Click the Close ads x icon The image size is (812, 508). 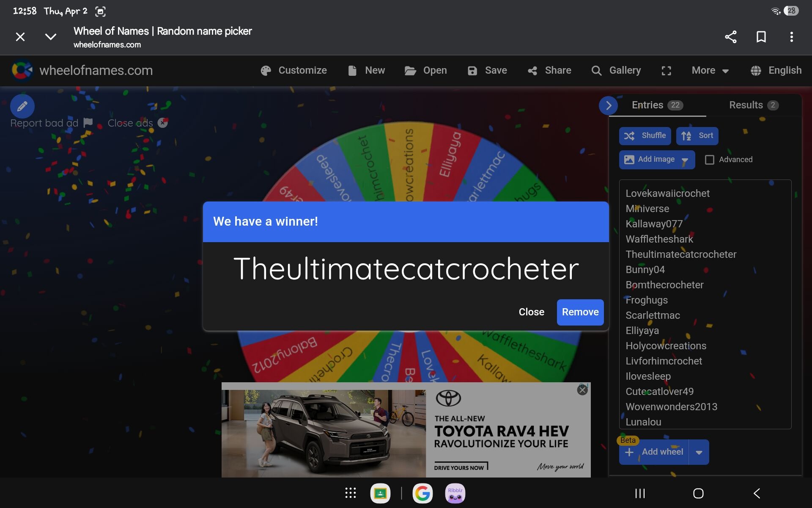163,123
